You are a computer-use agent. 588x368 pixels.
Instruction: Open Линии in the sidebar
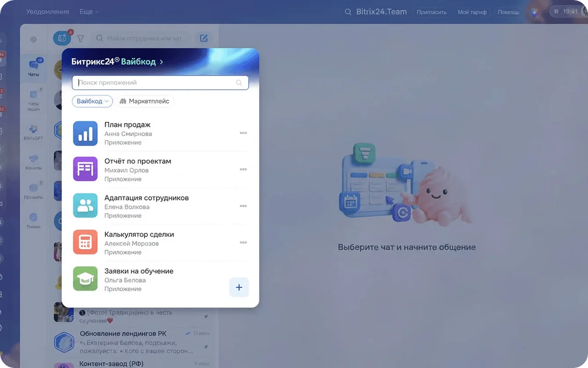(34, 220)
